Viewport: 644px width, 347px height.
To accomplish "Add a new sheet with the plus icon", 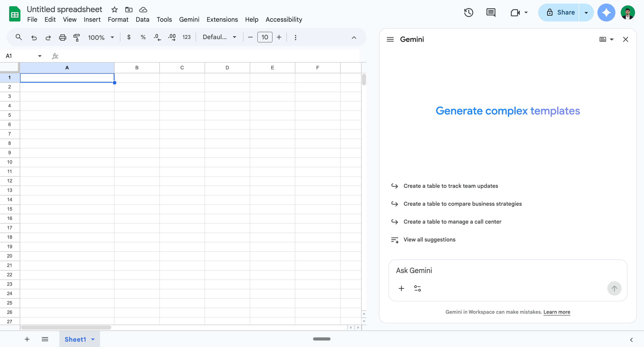I will (x=27, y=339).
